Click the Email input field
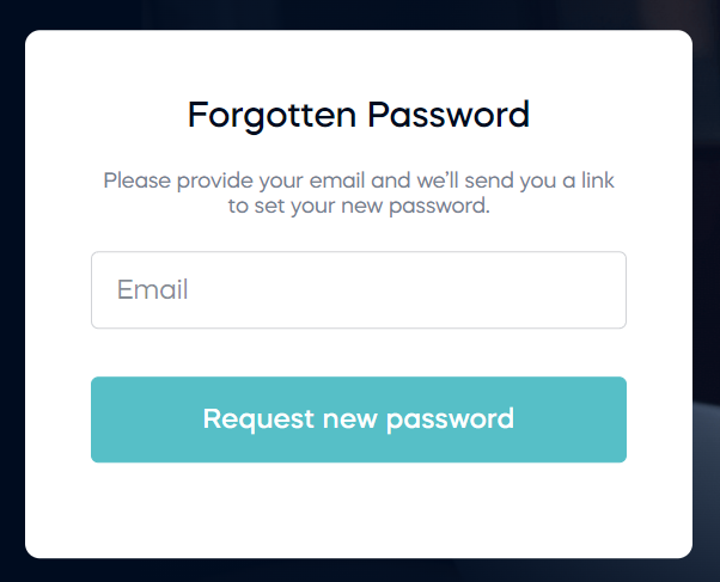 (x=358, y=290)
